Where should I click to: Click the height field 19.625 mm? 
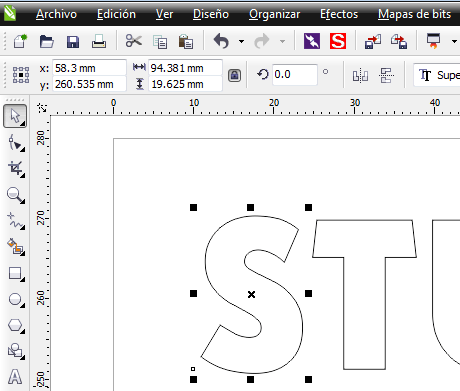click(185, 84)
